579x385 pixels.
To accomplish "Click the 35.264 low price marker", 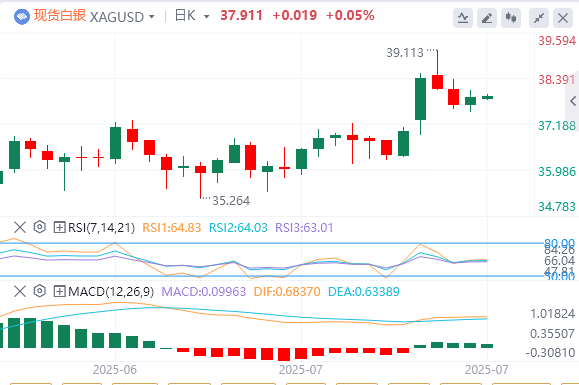I will pos(231,200).
